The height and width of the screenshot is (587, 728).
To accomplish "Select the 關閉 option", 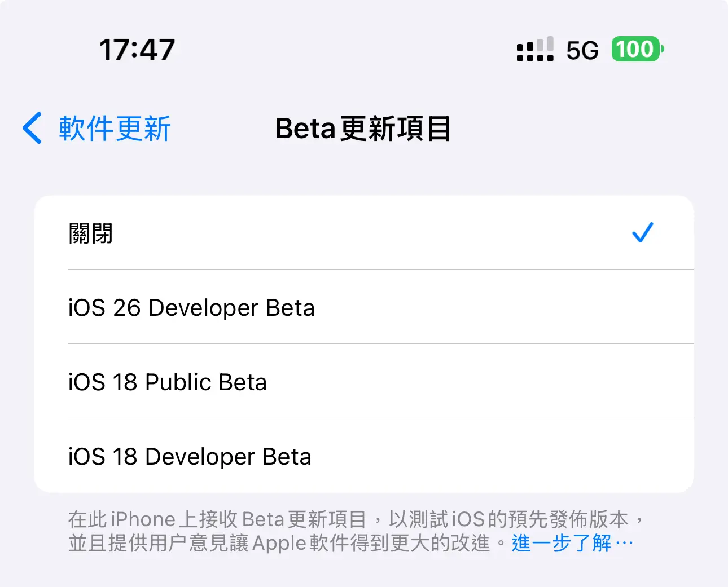I will tap(364, 233).
